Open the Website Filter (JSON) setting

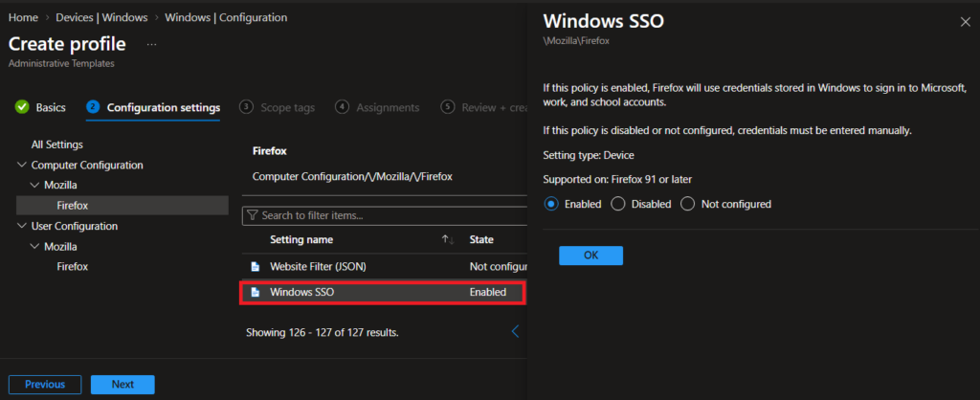[x=318, y=266]
